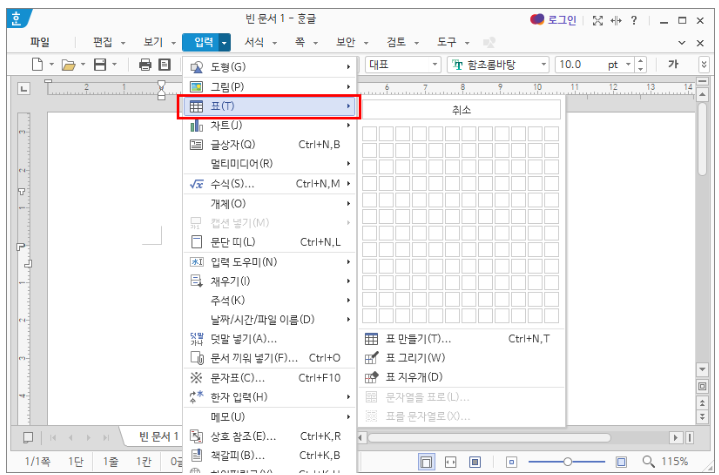This screenshot has height=475, width=719.
Task: Click the magnifier zoom icon beside 115%
Action: point(648,462)
